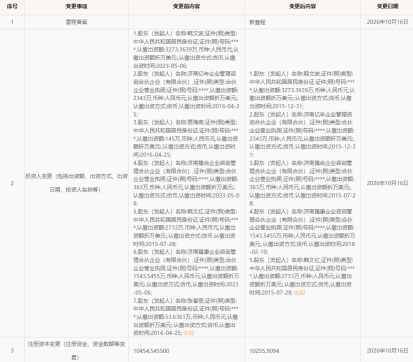Click the orange 收起 link in the 变更前内容 column
The height and width of the screenshot is (362, 413).
189,333
